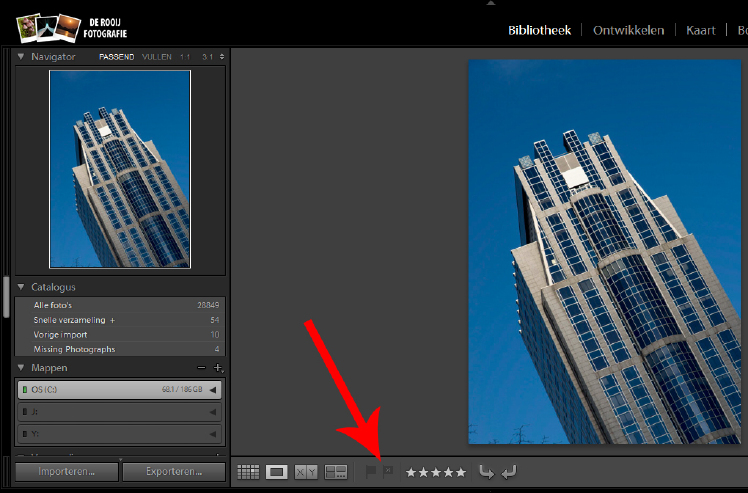
Task: Rotate the photo counterclockwise
Action: [486, 472]
